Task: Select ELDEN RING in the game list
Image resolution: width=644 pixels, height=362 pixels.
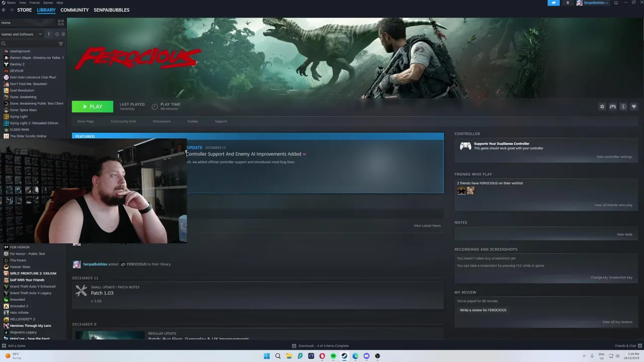Action: pos(20,130)
